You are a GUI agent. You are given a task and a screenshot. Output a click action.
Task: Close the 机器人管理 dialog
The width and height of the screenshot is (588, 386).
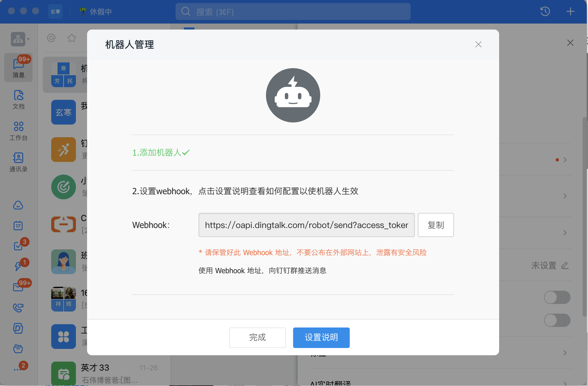(478, 44)
